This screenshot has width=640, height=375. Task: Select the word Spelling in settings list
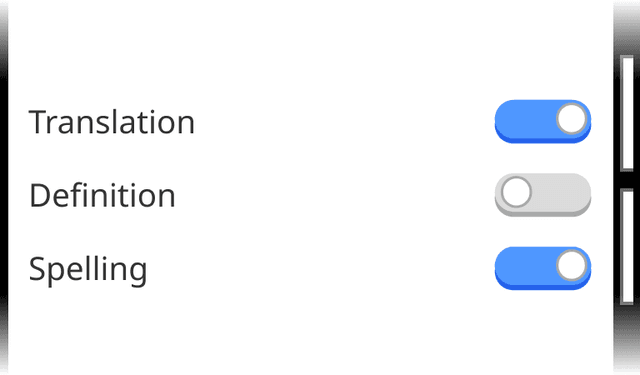pos(88,270)
